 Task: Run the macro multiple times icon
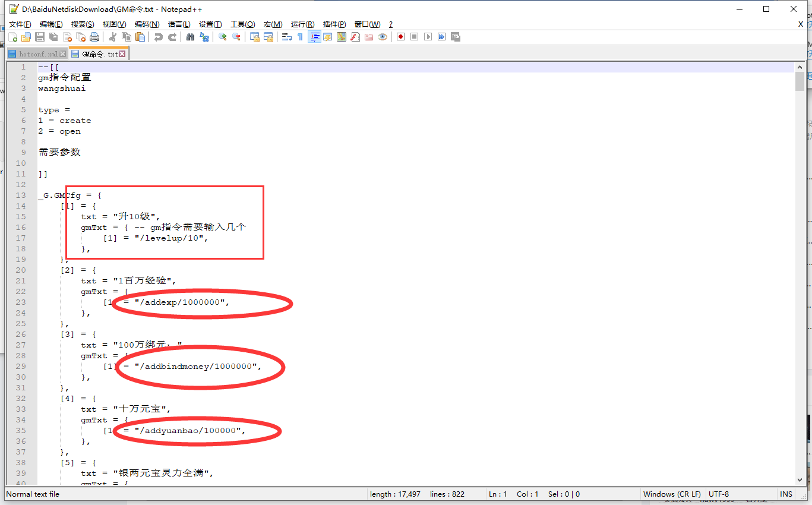pos(442,37)
